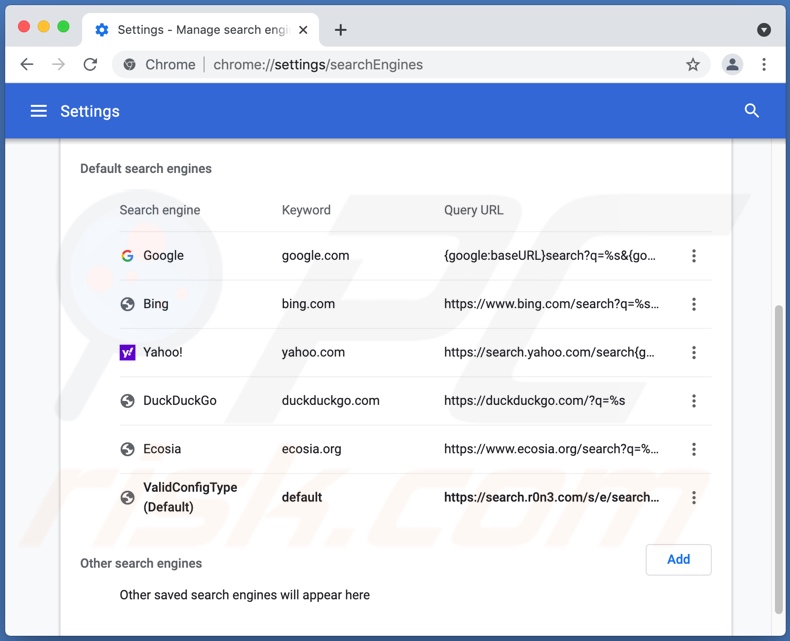The image size is (790, 641).
Task: Click the bing.com keyword
Action: (x=308, y=304)
